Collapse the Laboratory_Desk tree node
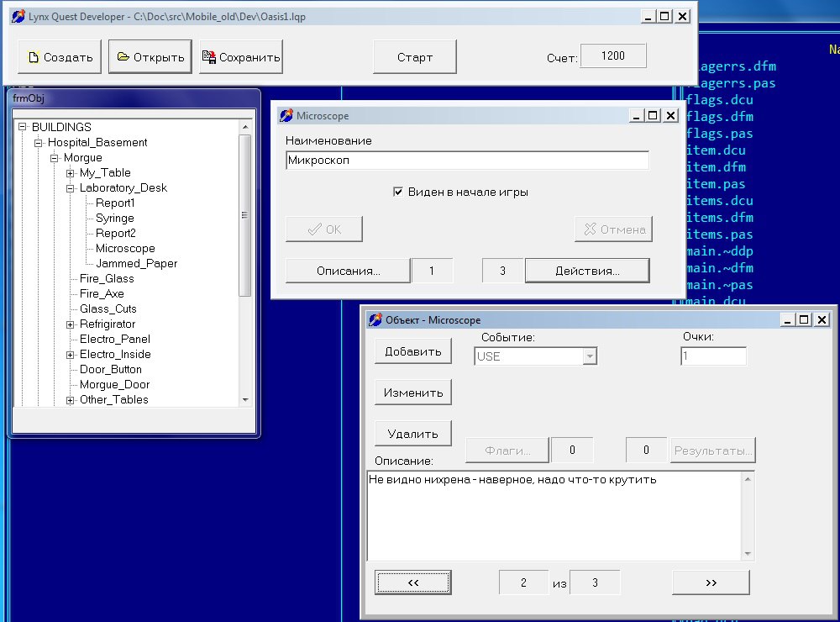The height and width of the screenshot is (622, 840). tap(71, 188)
